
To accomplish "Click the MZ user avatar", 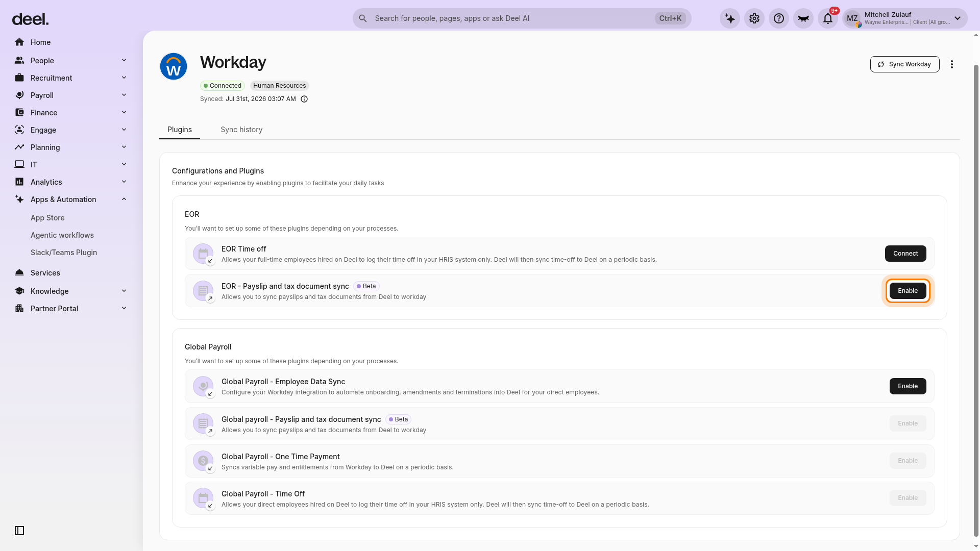I will 852,18.
